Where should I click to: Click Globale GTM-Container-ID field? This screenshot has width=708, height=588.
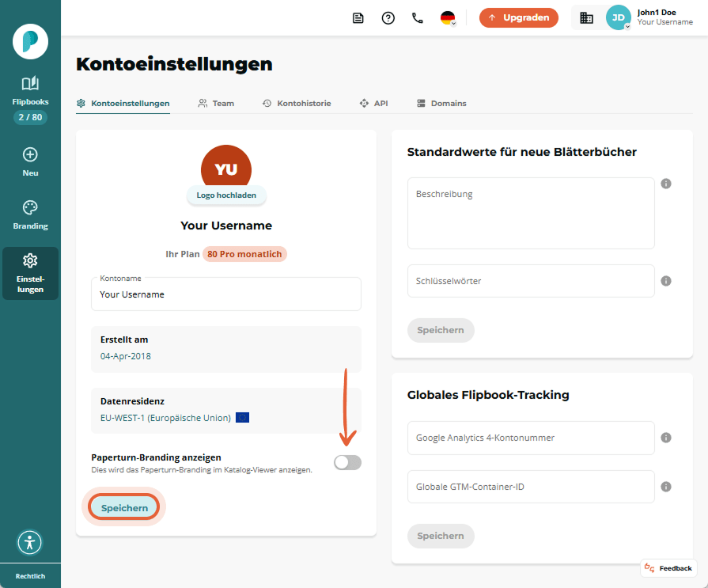[531, 487]
